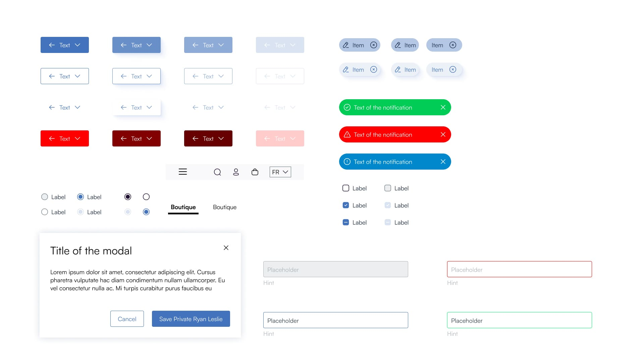The height and width of the screenshot is (362, 644).
Task: Close the modal with the X icon
Action: click(x=226, y=248)
